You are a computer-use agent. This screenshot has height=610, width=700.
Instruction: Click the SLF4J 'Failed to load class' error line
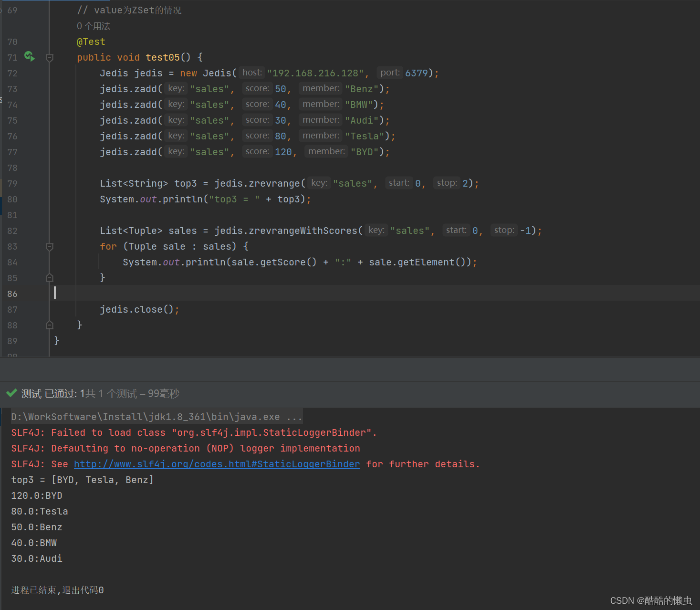click(x=194, y=432)
